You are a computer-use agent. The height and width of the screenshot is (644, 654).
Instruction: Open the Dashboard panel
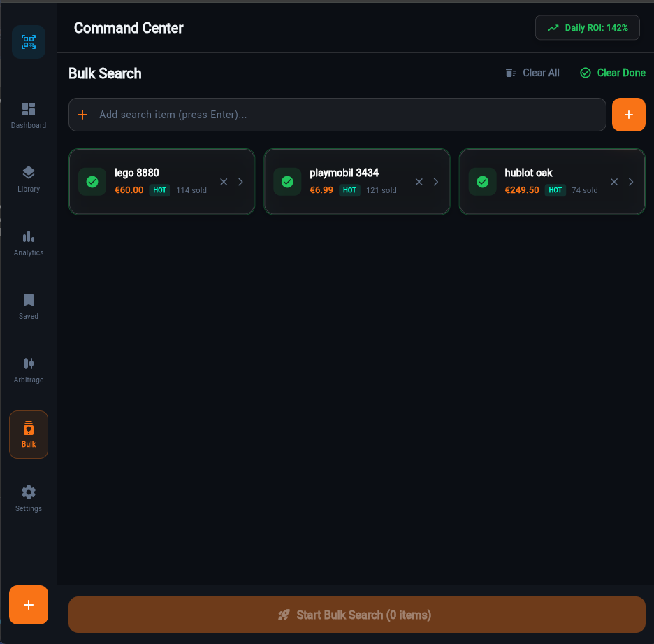[28, 114]
